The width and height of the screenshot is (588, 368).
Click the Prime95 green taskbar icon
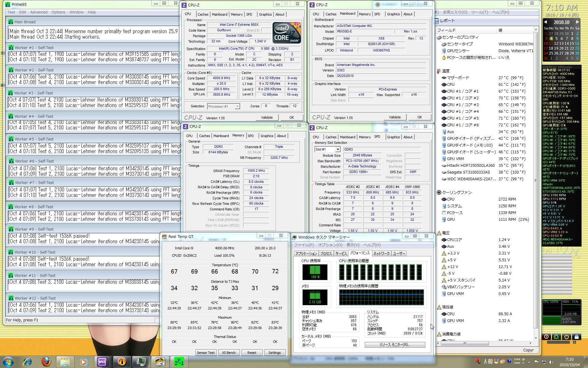(179, 362)
